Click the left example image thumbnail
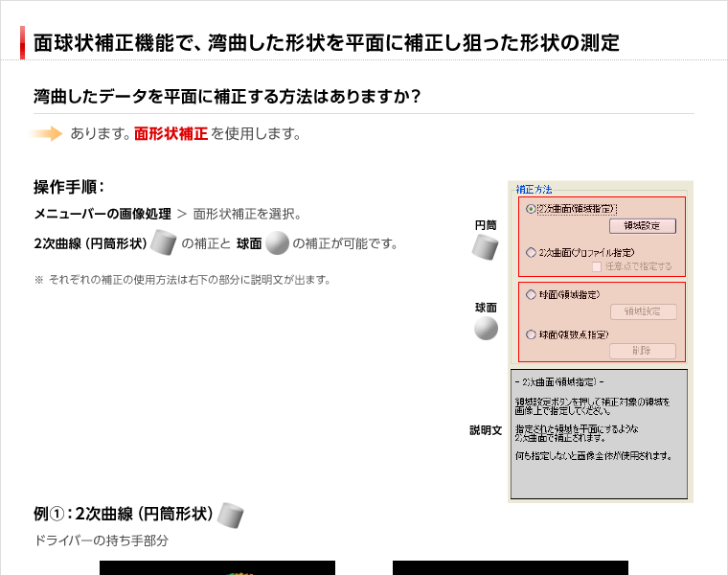Viewport: 728px width, 575px height. (217, 567)
